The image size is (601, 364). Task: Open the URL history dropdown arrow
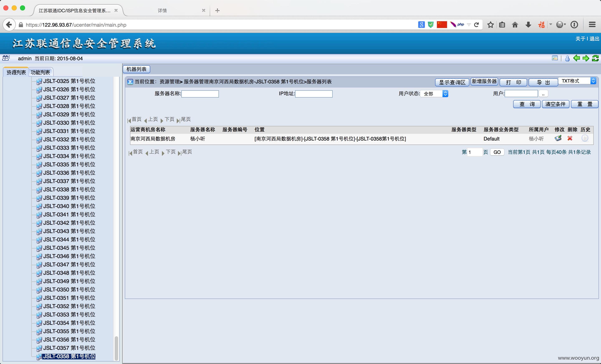(469, 25)
